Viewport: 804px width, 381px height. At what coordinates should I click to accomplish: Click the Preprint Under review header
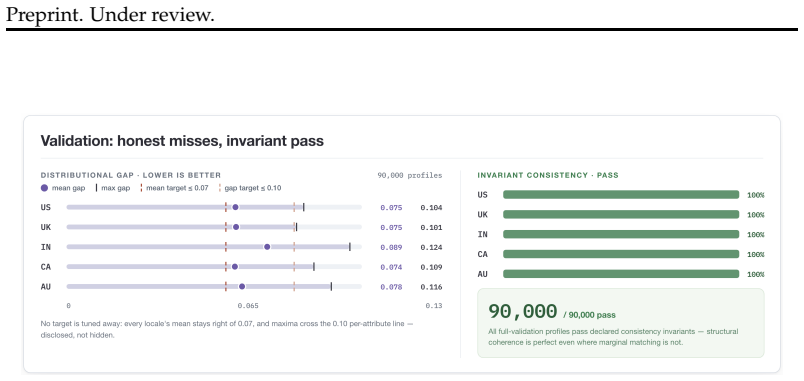tap(110, 14)
